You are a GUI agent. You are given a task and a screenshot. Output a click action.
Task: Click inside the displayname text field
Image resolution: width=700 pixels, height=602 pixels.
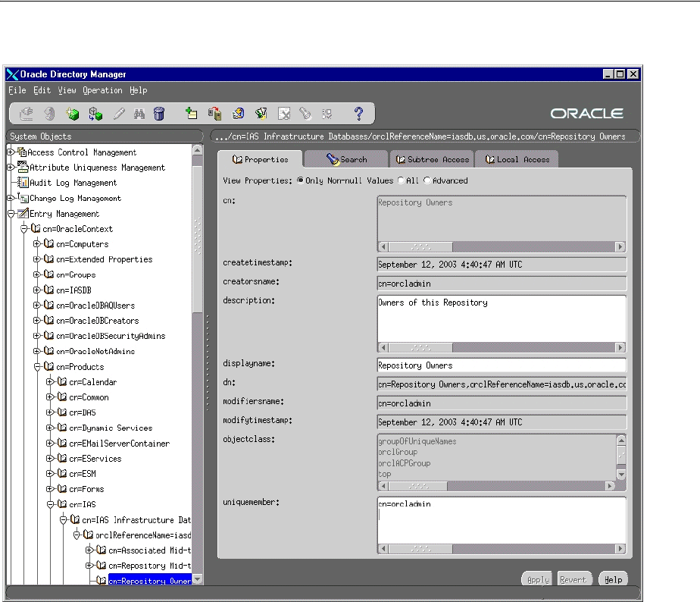pyautogui.click(x=501, y=365)
